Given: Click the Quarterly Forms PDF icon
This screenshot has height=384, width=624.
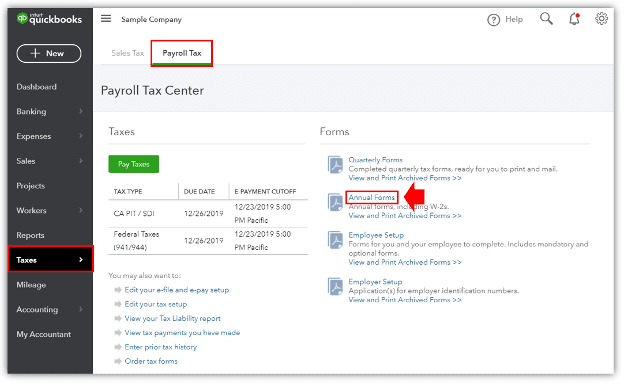Looking at the screenshot, I should (335, 165).
